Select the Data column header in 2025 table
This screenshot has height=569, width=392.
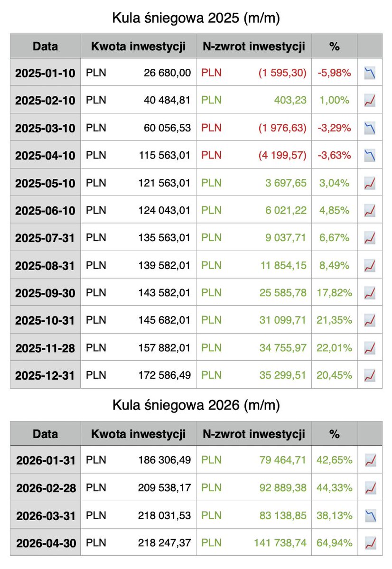[x=45, y=46]
